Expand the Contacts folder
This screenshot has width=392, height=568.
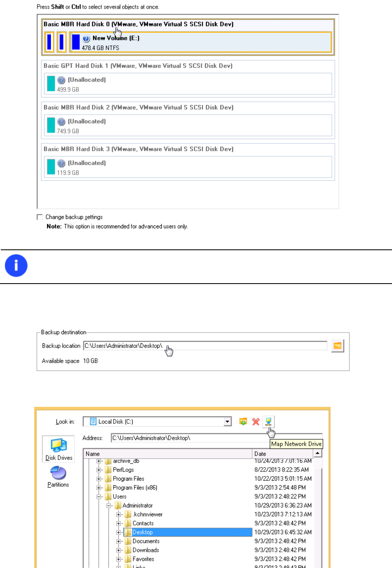(119, 523)
